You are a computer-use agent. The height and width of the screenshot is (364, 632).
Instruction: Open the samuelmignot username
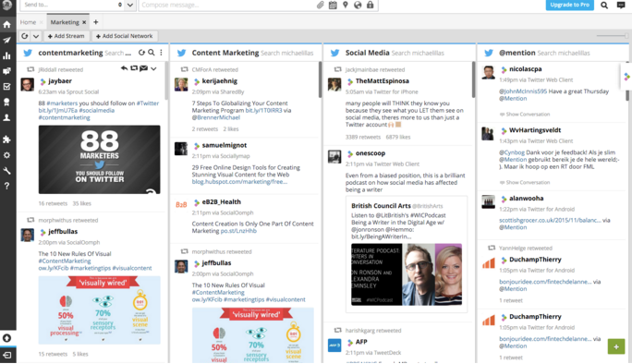pyautogui.click(x=225, y=145)
